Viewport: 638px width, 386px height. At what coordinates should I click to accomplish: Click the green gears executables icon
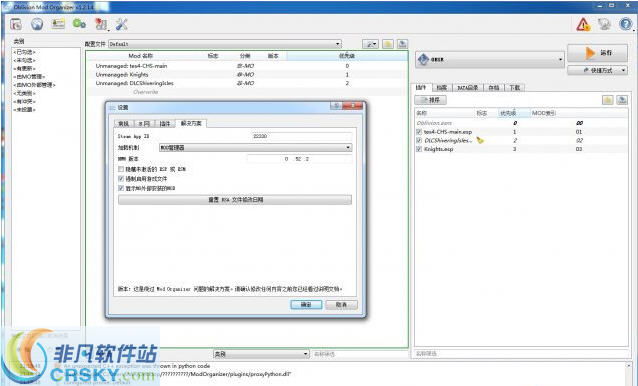(79, 24)
